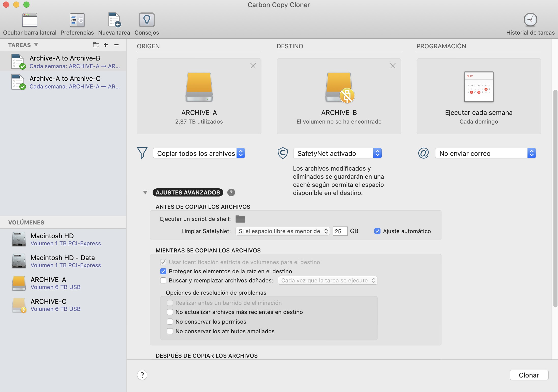Enable Buscar y reemplazar archivos dañados

click(163, 280)
